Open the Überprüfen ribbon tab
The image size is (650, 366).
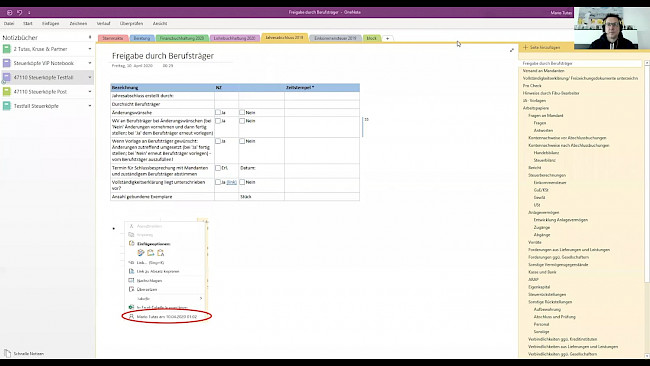coord(131,24)
